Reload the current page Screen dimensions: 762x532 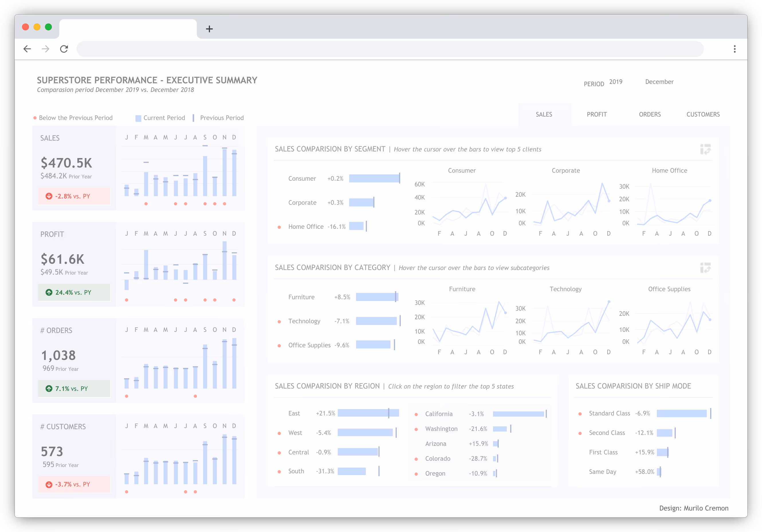(x=64, y=49)
